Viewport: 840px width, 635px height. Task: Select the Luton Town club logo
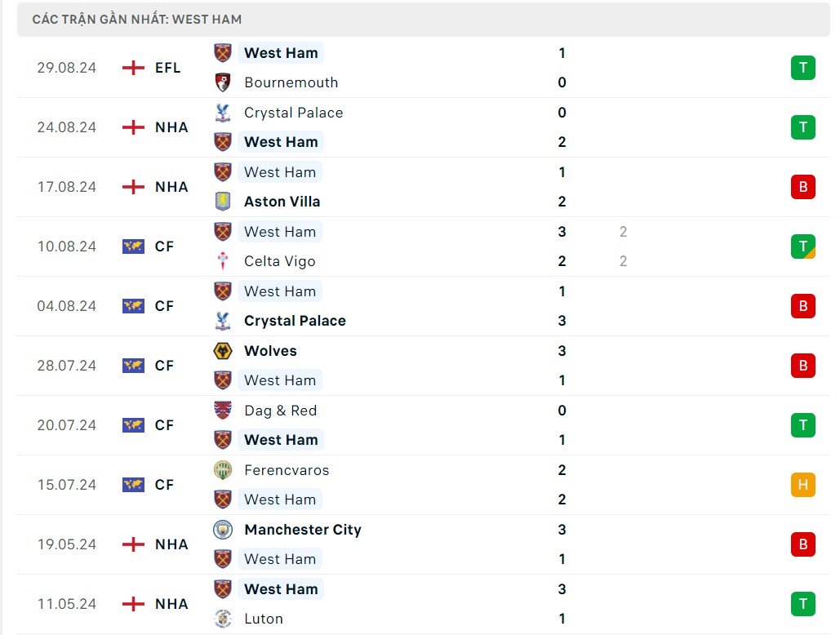222,619
